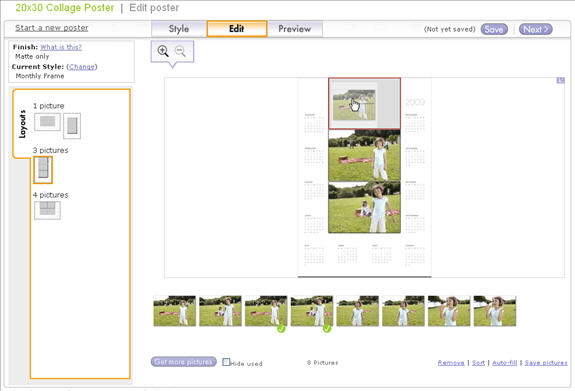Click the Save button
This screenshot has height=391, width=575.
pyautogui.click(x=494, y=29)
